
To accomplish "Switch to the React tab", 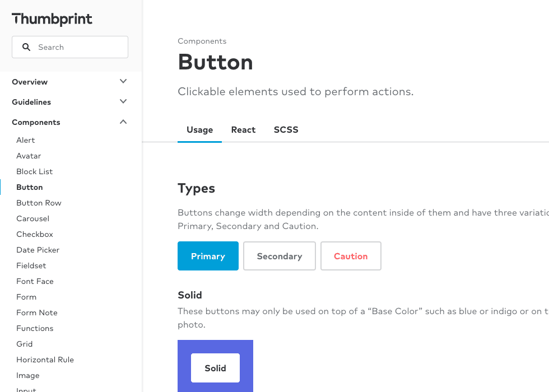I will (243, 129).
